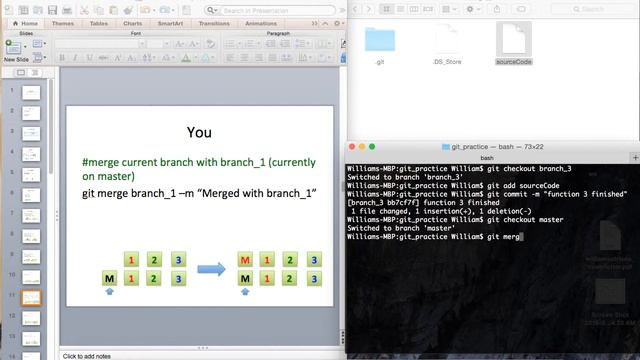
Task: Align text right in Paragraph group
Action: (258, 58)
